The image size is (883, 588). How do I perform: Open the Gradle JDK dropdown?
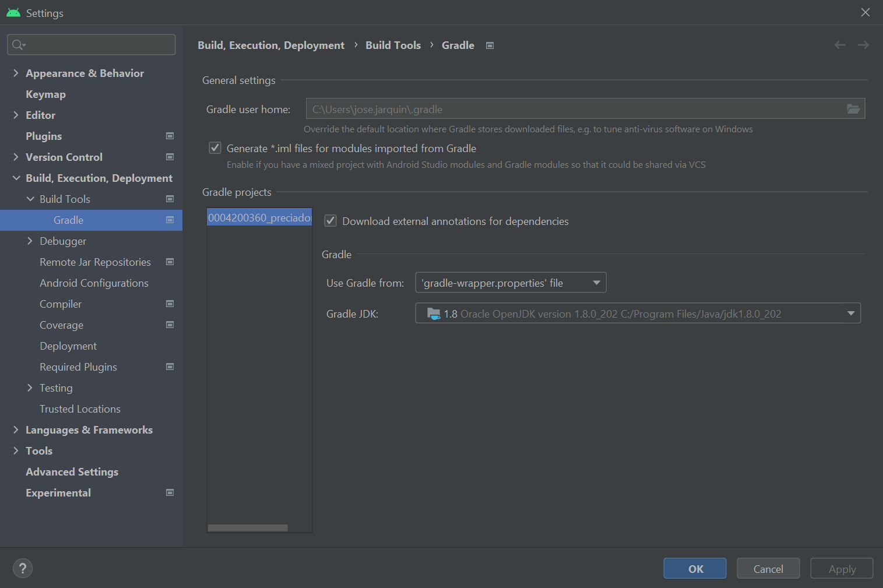[638, 314]
